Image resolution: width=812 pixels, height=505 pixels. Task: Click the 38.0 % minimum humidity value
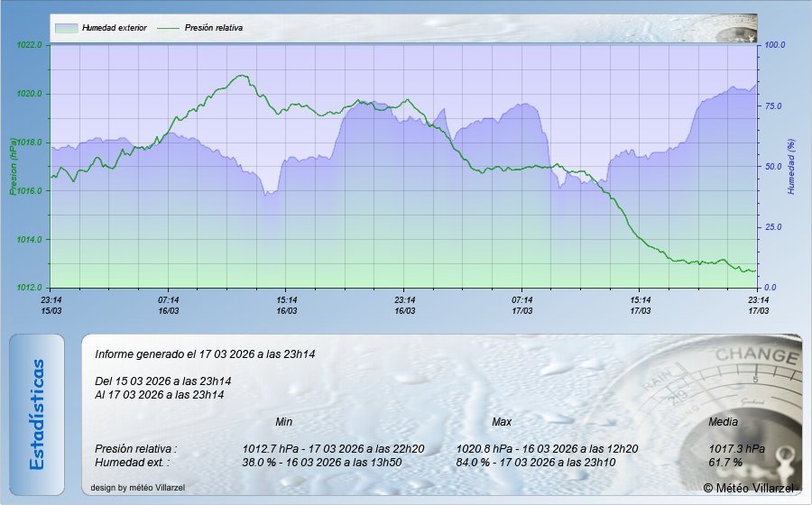click(x=259, y=462)
